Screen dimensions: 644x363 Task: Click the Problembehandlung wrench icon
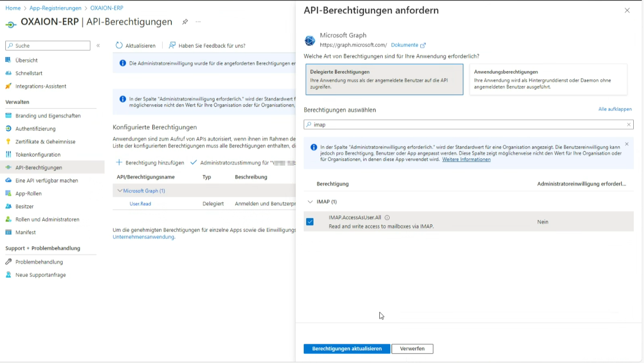pos(8,262)
